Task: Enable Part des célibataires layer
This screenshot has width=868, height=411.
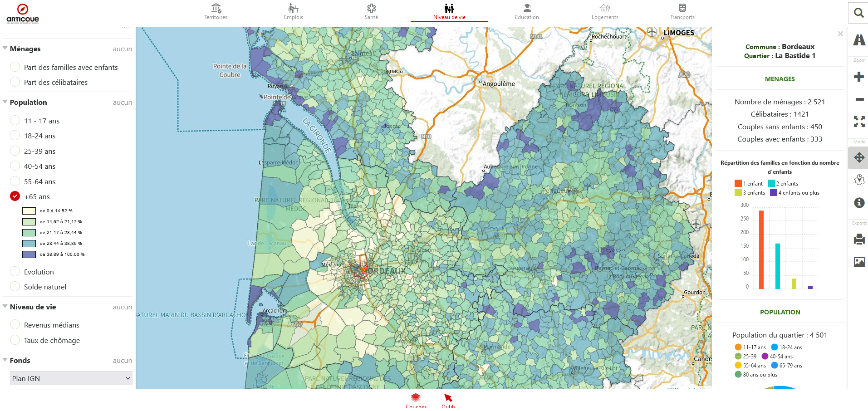Action: coord(15,82)
